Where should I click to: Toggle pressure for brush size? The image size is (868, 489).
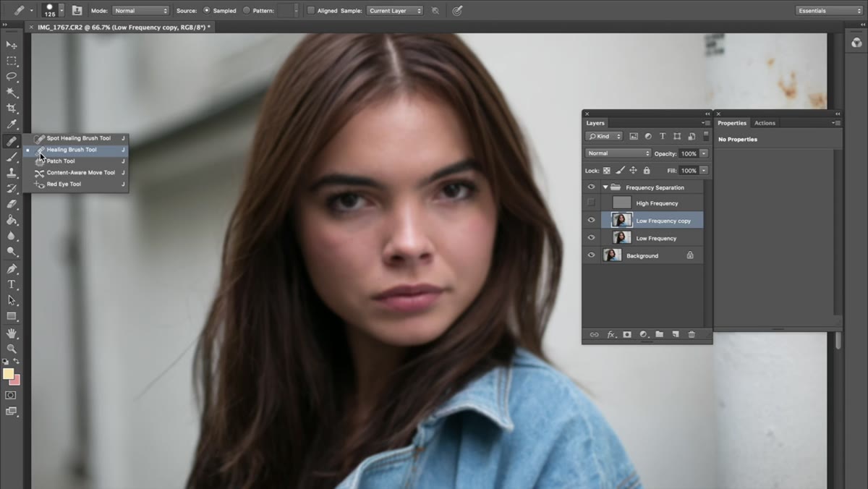point(457,11)
